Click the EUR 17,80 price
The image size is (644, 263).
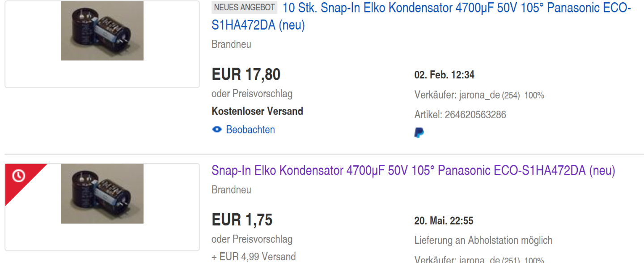[246, 74]
